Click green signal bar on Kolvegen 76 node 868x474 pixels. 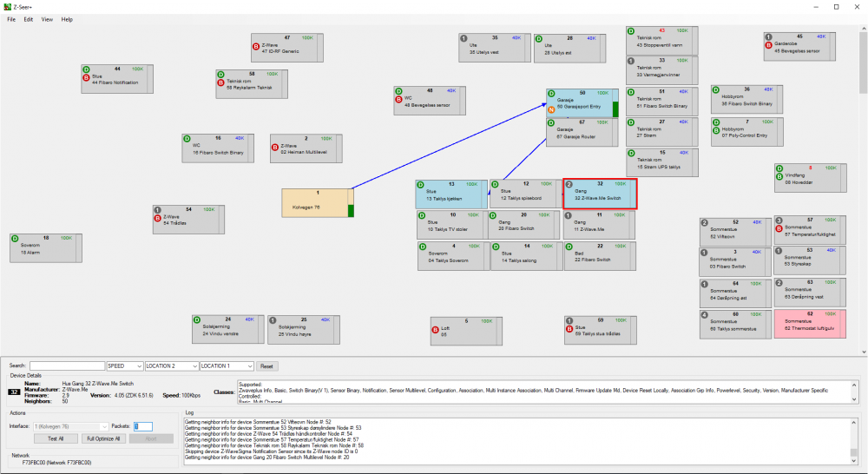tap(351, 210)
